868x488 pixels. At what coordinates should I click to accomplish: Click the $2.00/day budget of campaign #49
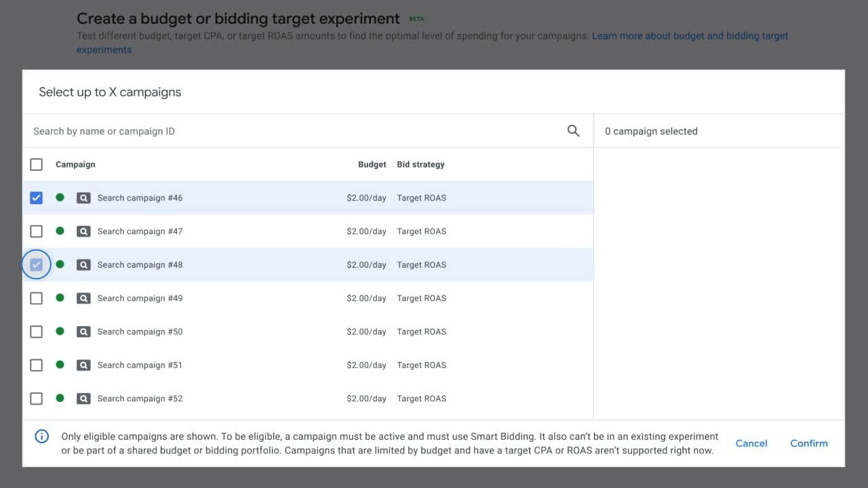click(366, 298)
